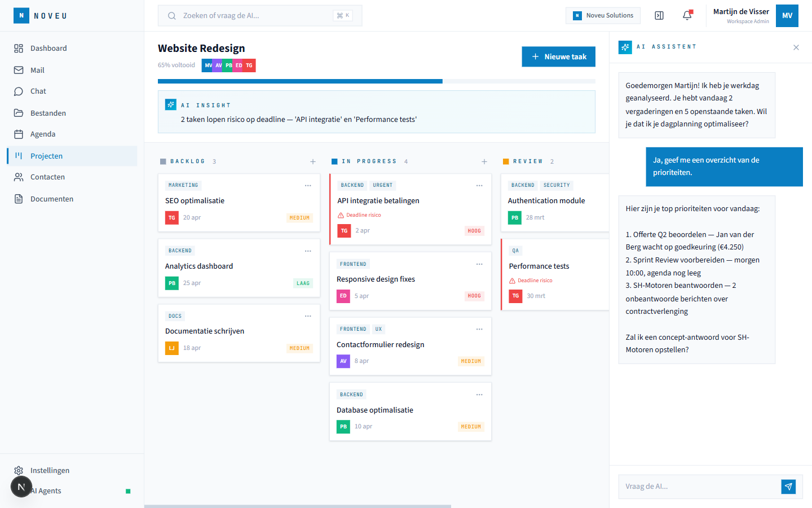Add a task to the In Progress column
812x508 pixels.
click(484, 161)
